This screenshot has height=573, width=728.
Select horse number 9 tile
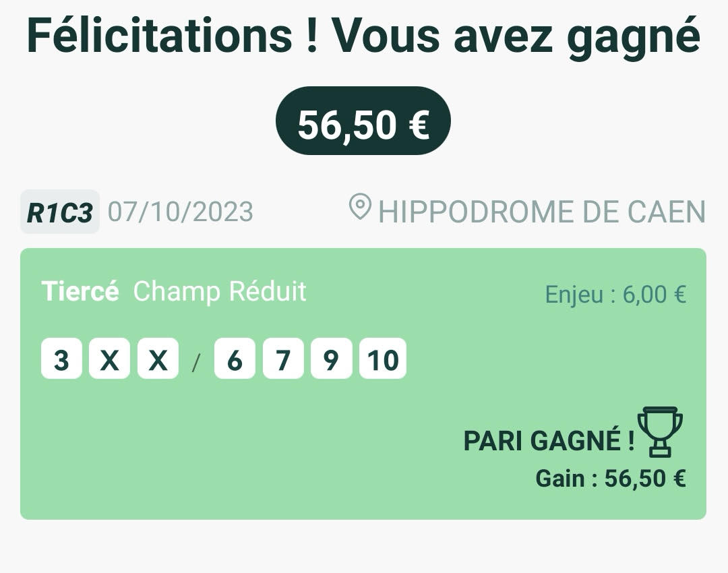point(332,359)
